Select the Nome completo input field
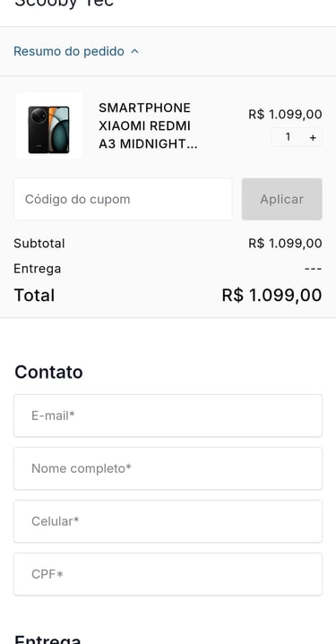The height and width of the screenshot is (644, 336). pyautogui.click(x=168, y=468)
